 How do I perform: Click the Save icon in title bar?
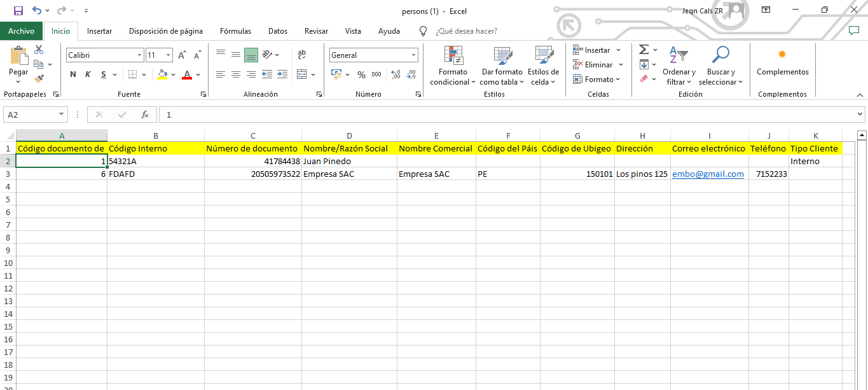tap(18, 10)
